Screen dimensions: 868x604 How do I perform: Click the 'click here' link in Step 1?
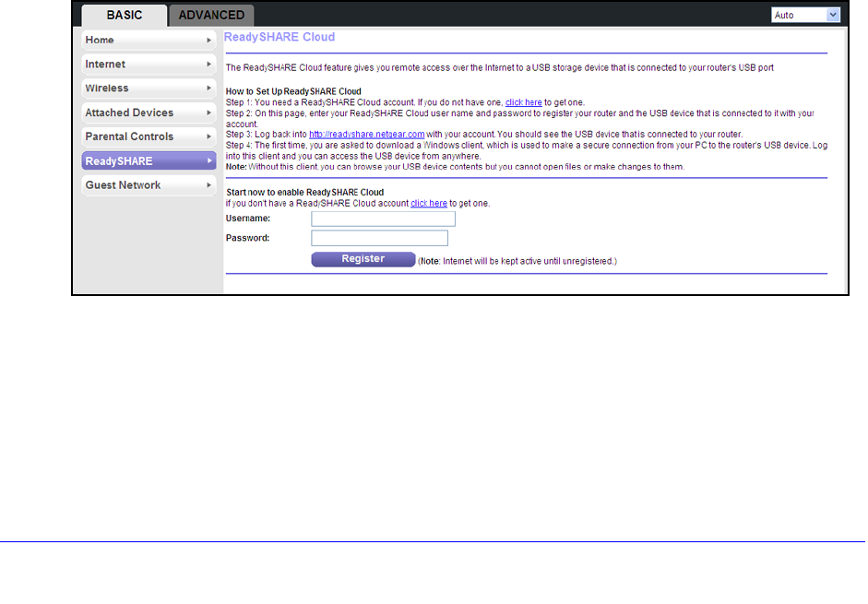click(x=523, y=102)
